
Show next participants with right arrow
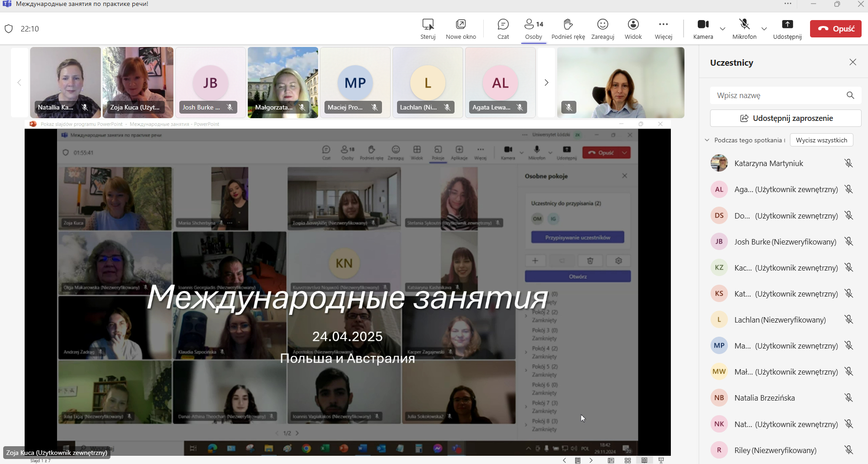(546, 83)
